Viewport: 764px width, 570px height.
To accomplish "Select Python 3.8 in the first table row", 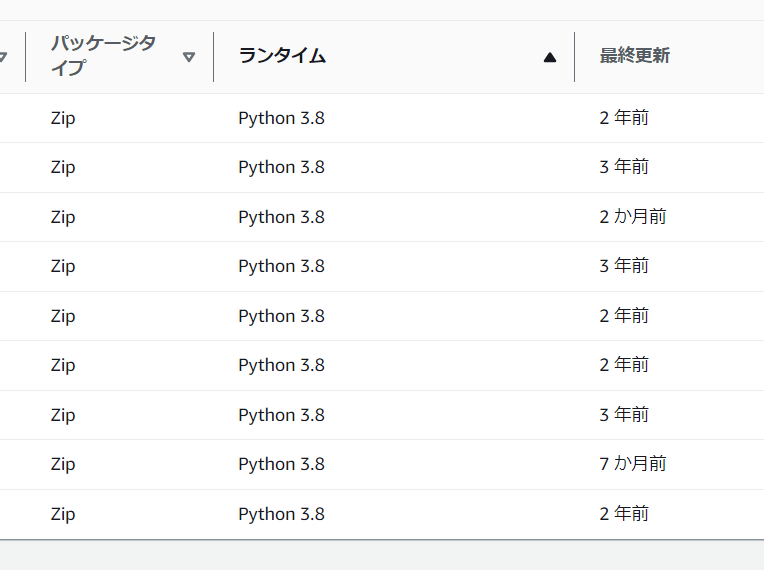I will 281,118.
